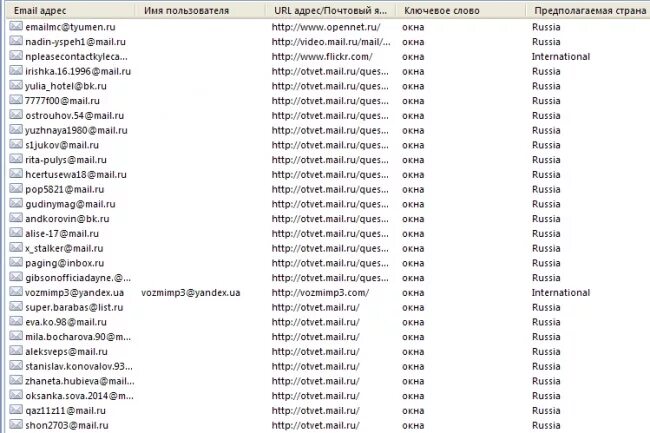This screenshot has height=433, width=650.
Task: Click envelope icon beside ostrouhov.54@mail.ru
Action: (x=16, y=115)
